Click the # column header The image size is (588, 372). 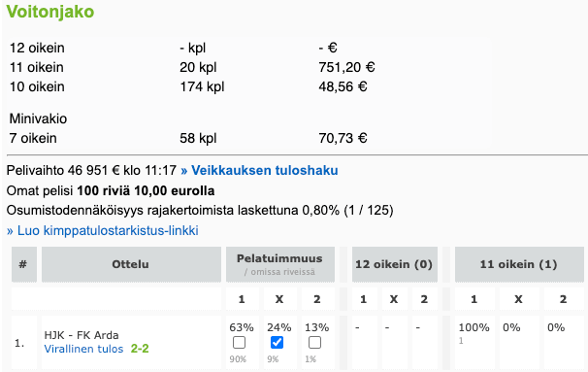(x=24, y=264)
